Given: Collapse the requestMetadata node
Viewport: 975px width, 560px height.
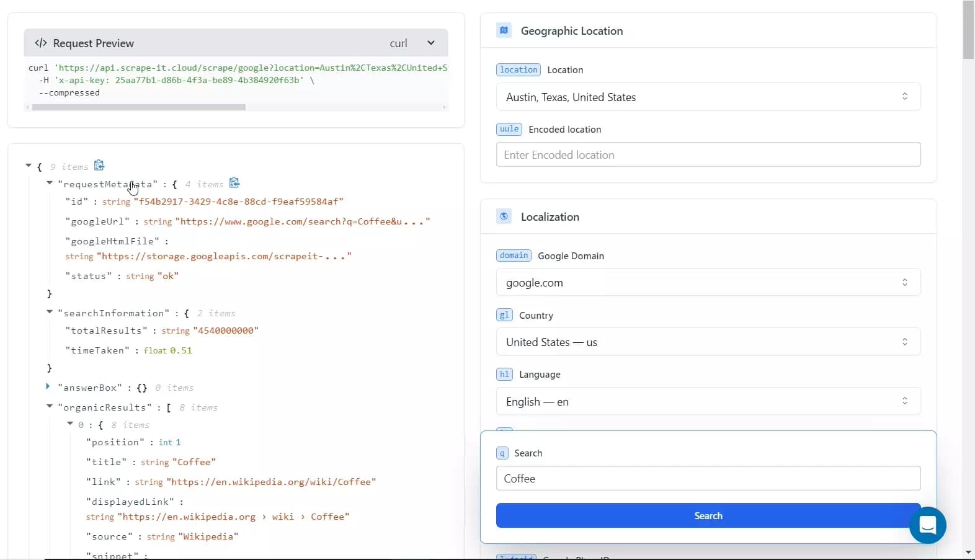Looking at the screenshot, I should 50,183.
